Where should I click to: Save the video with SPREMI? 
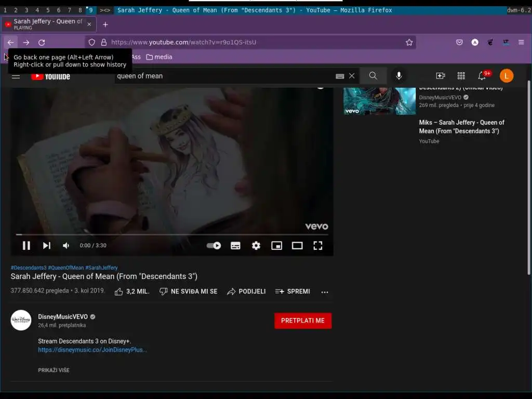[x=292, y=291]
